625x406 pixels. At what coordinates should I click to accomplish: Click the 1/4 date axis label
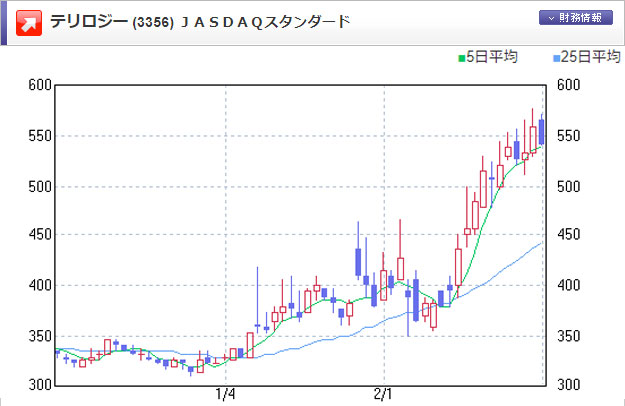[225, 394]
